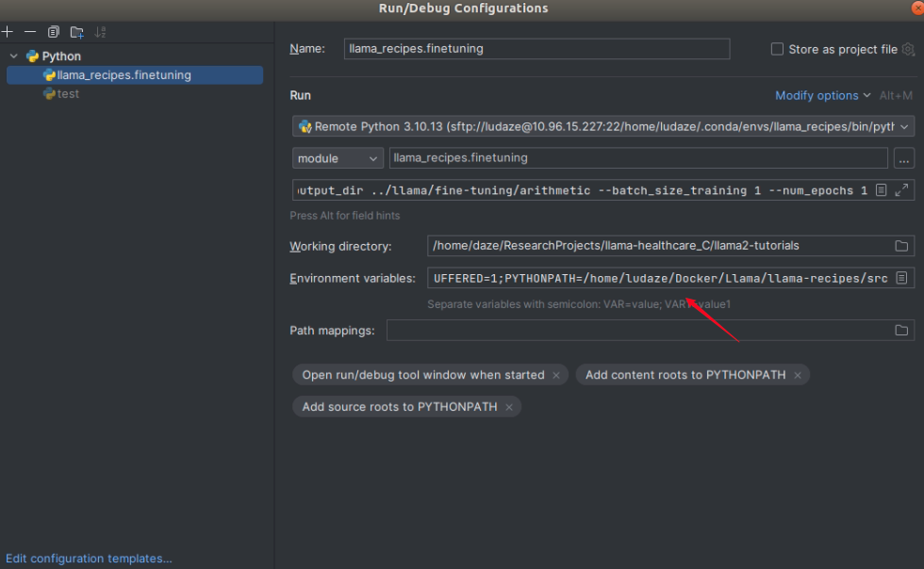Screen dimensions: 924x569
Task: Select the test configuration
Action: (68, 94)
